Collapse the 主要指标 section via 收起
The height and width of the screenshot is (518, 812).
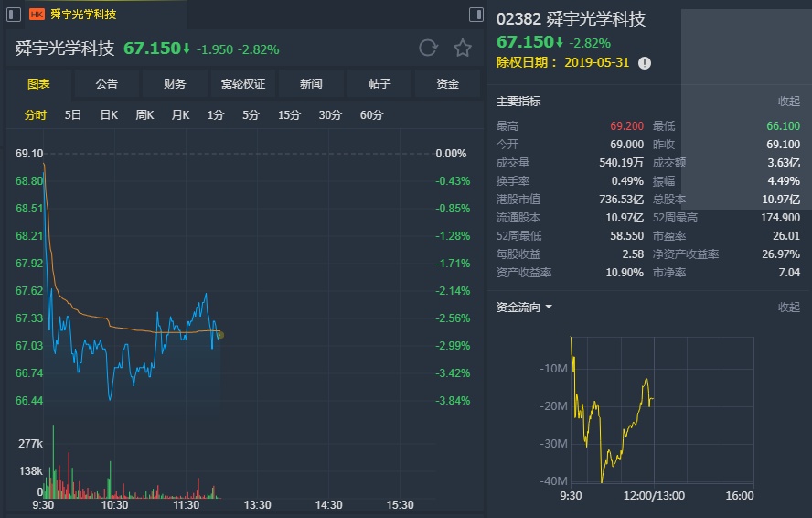point(788,101)
